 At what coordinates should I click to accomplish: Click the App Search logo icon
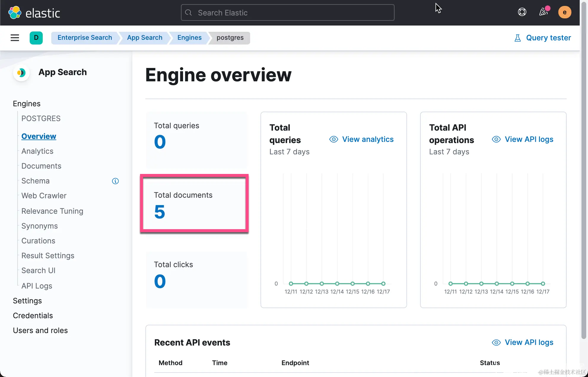21,72
